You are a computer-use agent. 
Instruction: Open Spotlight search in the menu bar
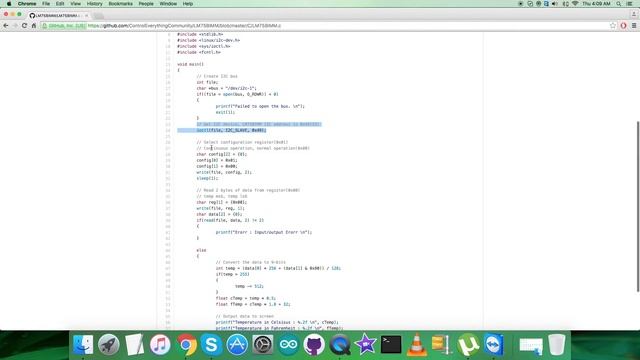coord(619,4)
